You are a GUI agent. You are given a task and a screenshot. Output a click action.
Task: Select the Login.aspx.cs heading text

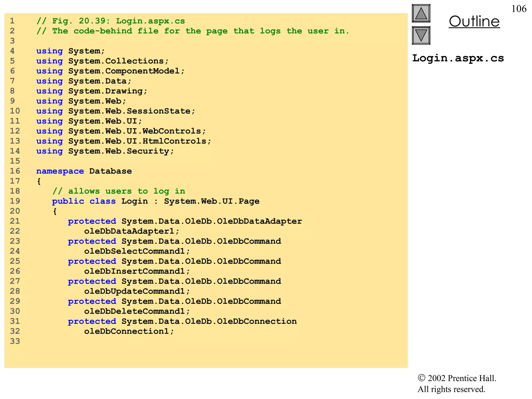(x=458, y=58)
